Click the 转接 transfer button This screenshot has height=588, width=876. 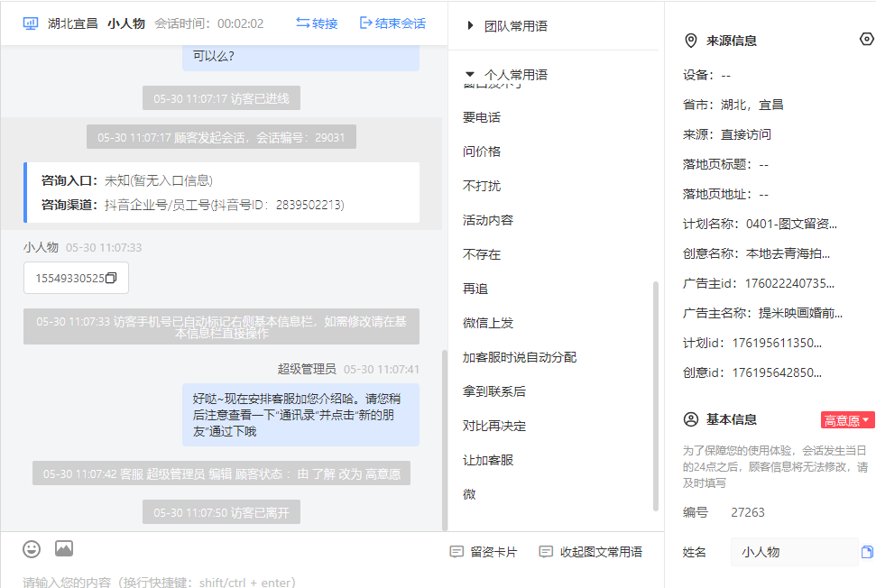pos(317,23)
